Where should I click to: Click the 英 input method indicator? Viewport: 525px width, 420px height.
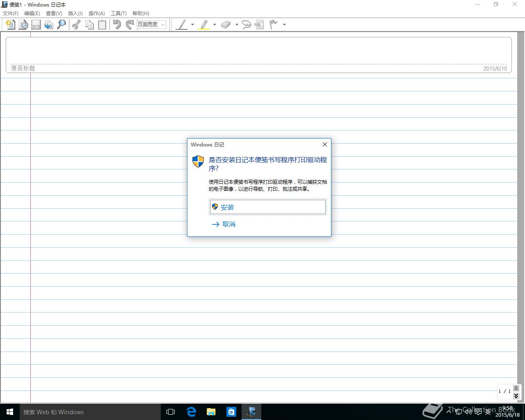(x=488, y=412)
